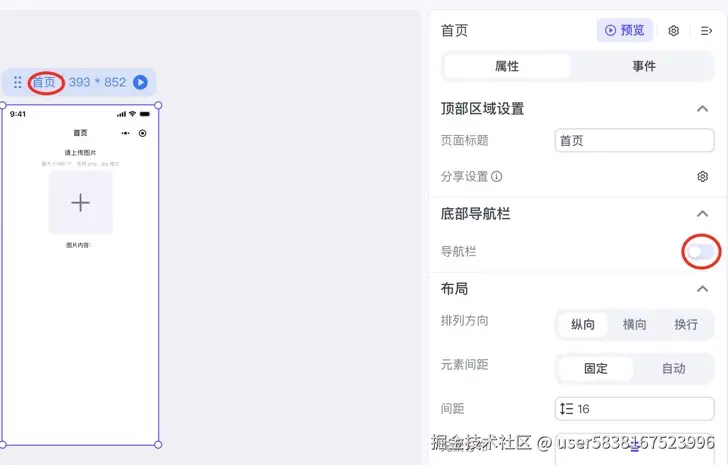Click the three-dots menu in mini-program capsule
This screenshot has height=465, width=728.
coord(125,133)
